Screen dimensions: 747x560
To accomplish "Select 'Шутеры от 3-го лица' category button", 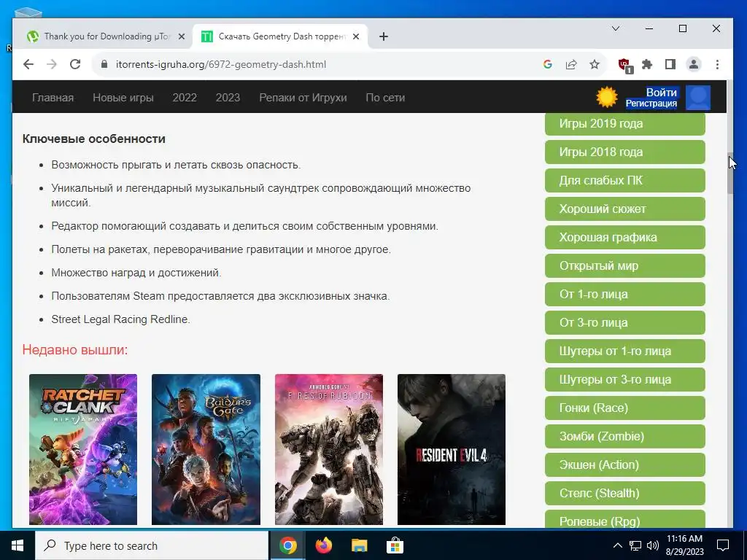I will pyautogui.click(x=624, y=379).
